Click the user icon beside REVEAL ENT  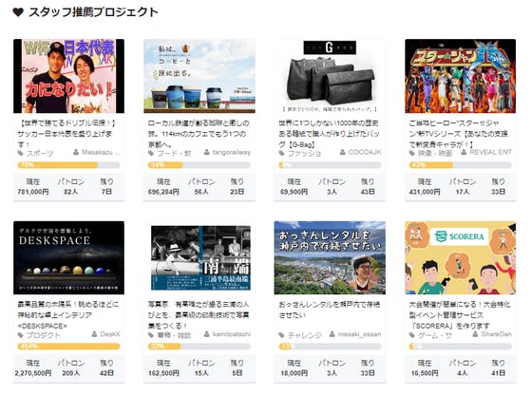464,153
